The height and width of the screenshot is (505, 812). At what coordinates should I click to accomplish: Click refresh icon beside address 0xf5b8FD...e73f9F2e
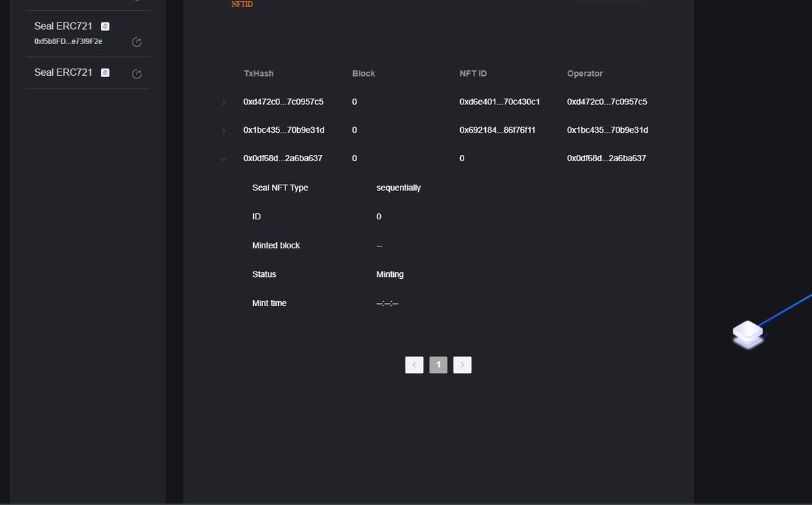click(137, 43)
